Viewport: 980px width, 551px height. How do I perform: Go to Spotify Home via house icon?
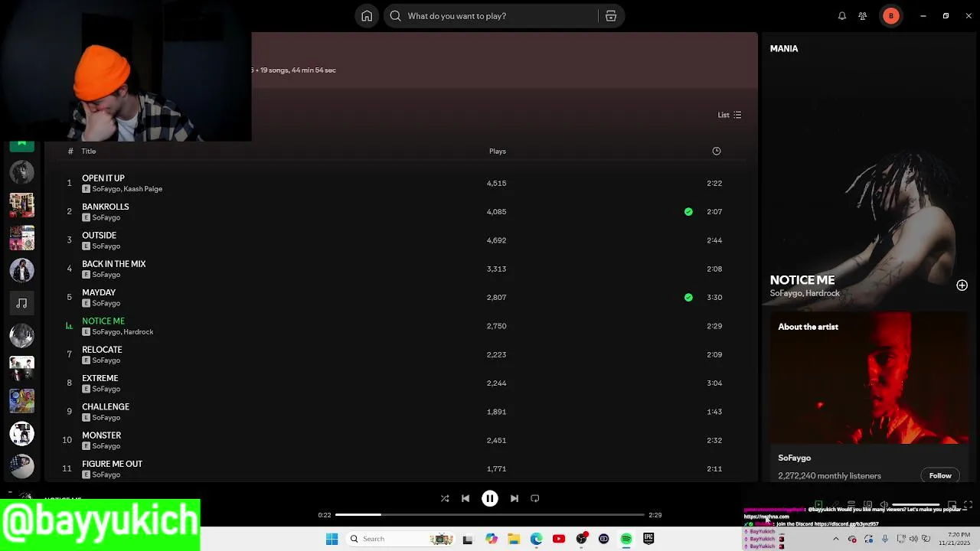click(367, 16)
